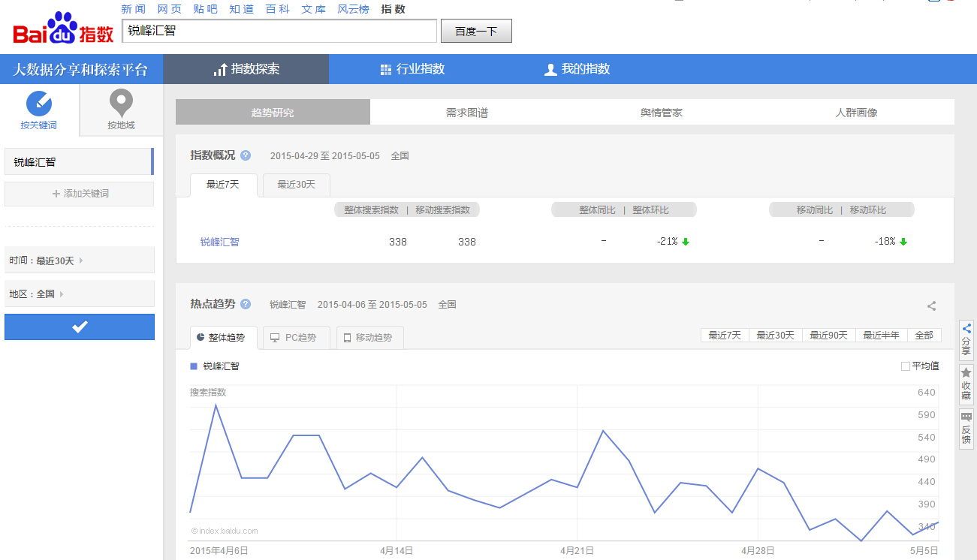This screenshot has width=977, height=560.
Task: Click the share icon beside 热点趋势 header
Action: 931,306
